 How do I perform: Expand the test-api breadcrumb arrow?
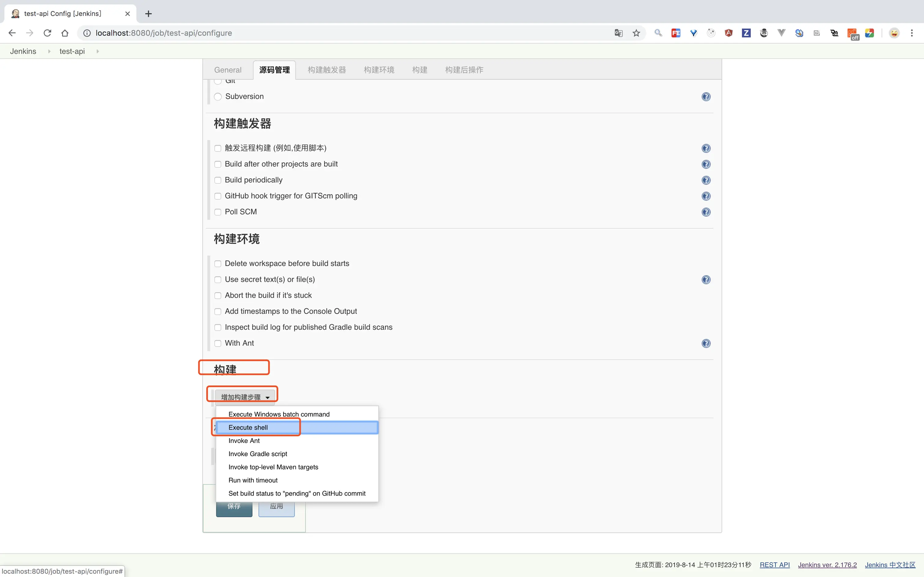[x=98, y=51]
